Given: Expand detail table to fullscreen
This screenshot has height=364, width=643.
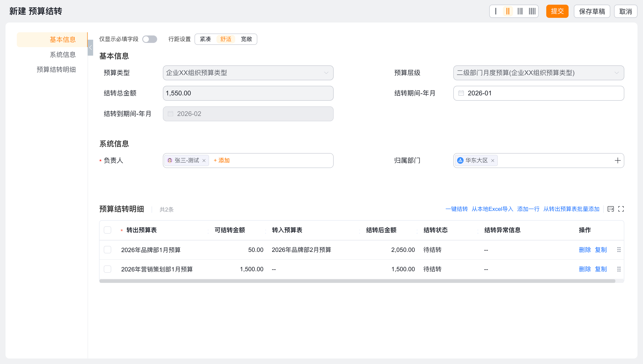Looking at the screenshot, I should pyautogui.click(x=621, y=209).
